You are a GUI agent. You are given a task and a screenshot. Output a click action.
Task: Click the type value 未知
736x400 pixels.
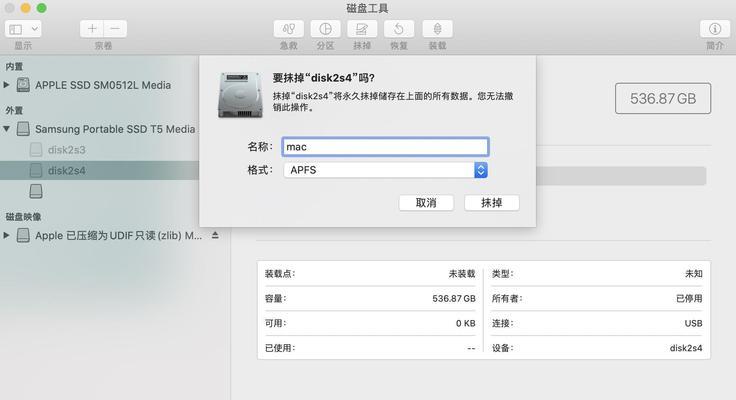[694, 274]
